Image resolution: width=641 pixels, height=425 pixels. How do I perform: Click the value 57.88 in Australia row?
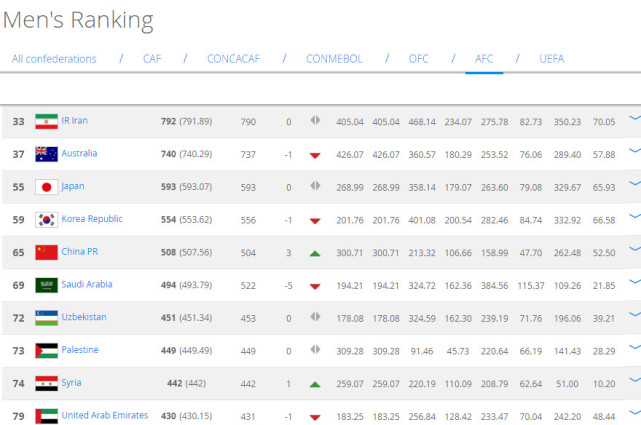pos(604,154)
